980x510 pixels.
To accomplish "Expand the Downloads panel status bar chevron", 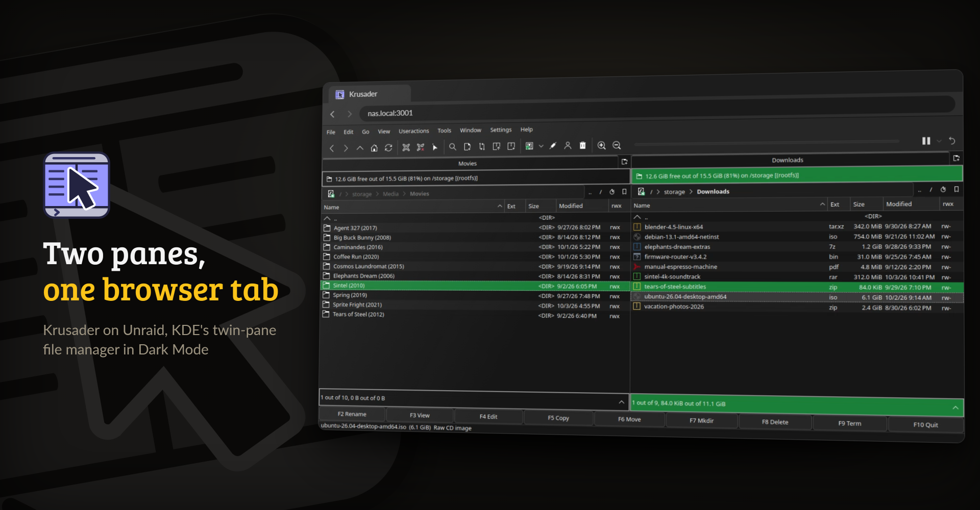I will (x=955, y=407).
